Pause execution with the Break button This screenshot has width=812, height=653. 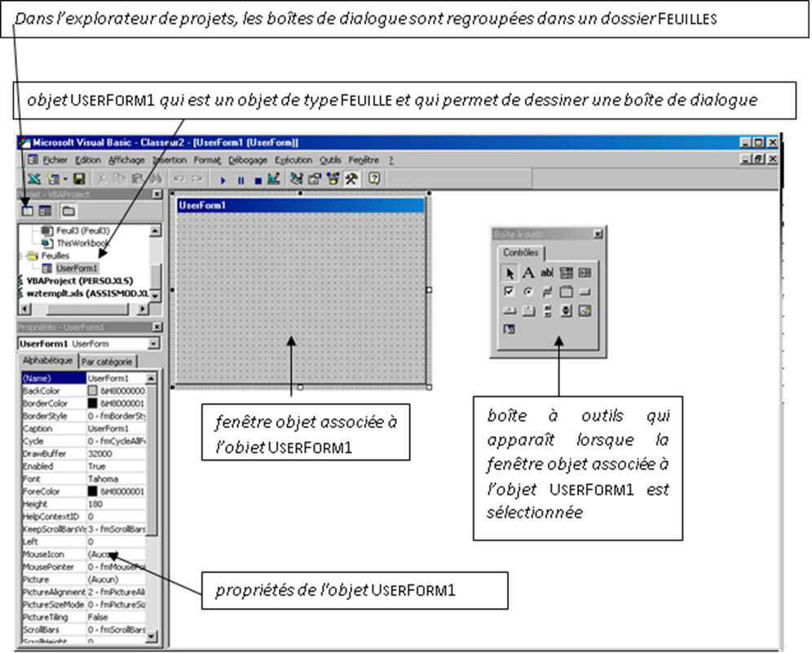tap(241, 180)
